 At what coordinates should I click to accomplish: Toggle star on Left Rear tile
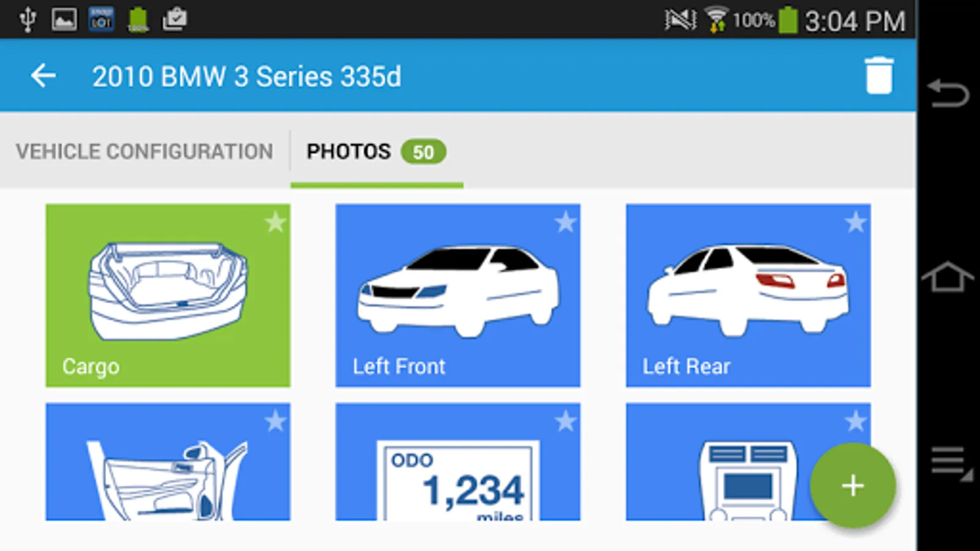click(856, 222)
